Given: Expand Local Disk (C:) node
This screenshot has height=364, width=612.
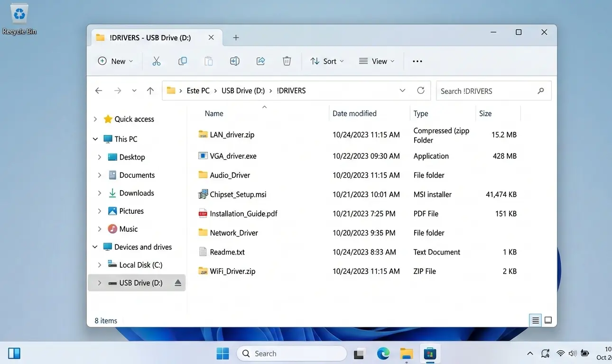Looking at the screenshot, I should 100,265.
